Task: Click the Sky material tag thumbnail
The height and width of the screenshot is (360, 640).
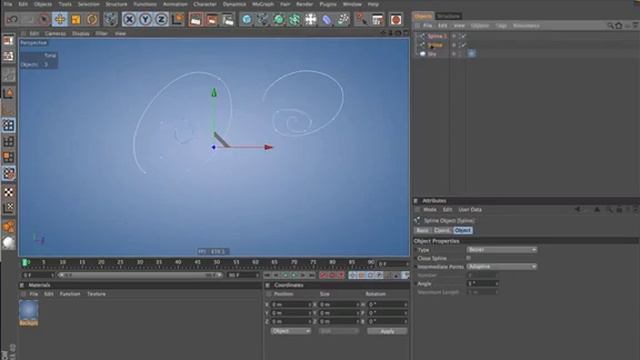Action: click(471, 53)
